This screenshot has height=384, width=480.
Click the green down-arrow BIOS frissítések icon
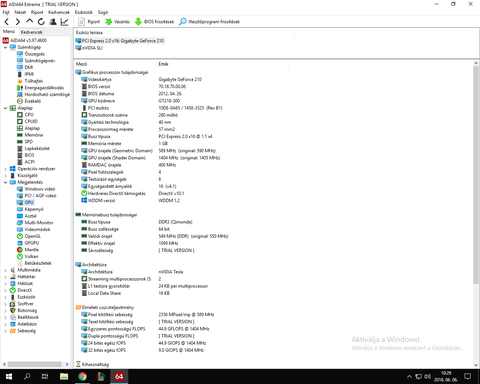coord(138,22)
